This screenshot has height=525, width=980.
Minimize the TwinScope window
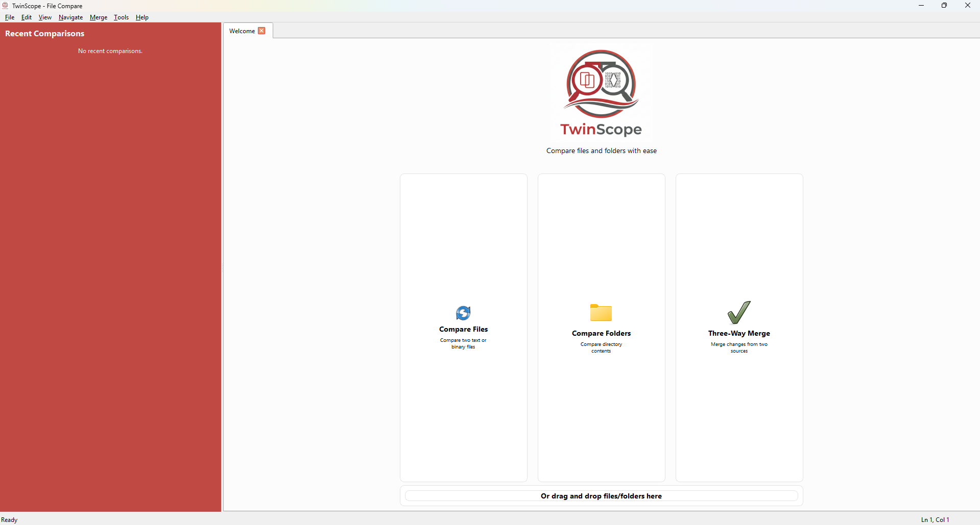click(921, 6)
